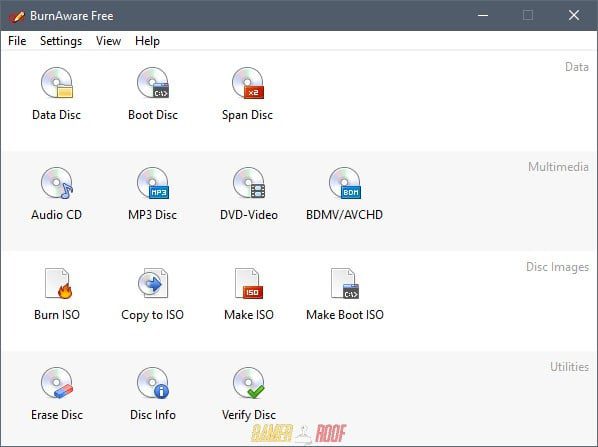
Task: Click the Utilities category label
Action: coord(569,367)
